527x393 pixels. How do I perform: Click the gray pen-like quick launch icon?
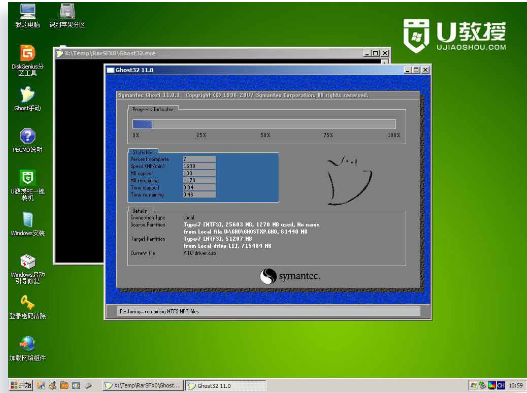pyautogui.click(x=88, y=385)
